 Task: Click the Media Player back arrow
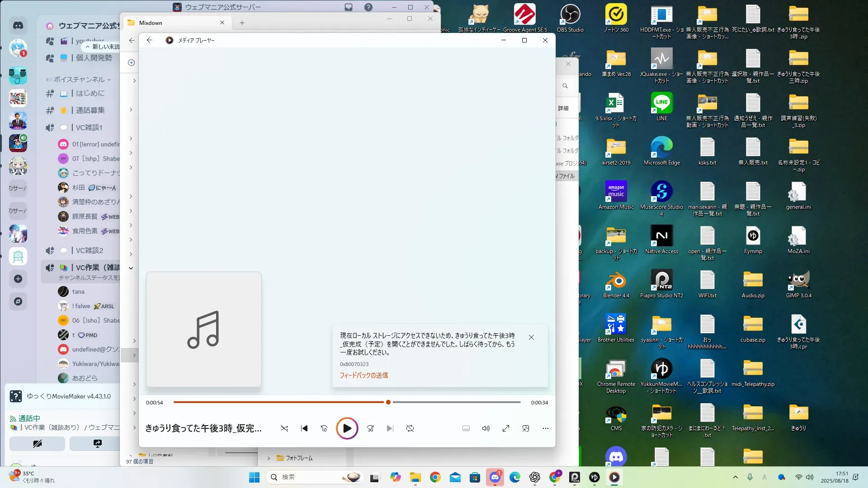(150, 40)
